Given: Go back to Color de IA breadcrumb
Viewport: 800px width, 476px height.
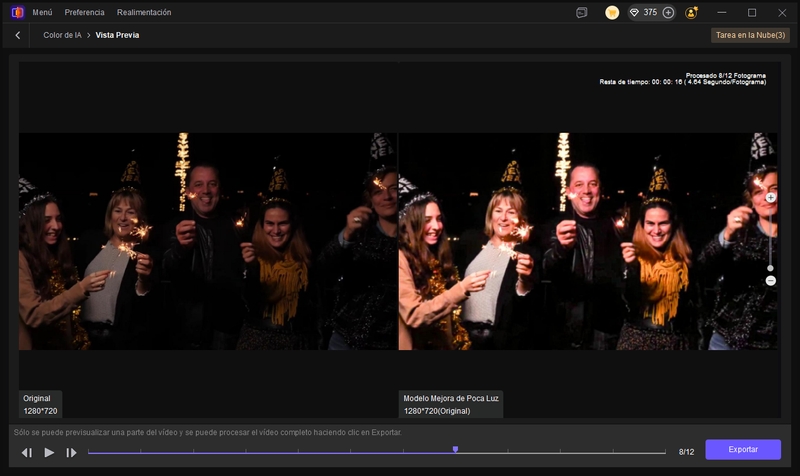Looking at the screenshot, I should 62,35.
